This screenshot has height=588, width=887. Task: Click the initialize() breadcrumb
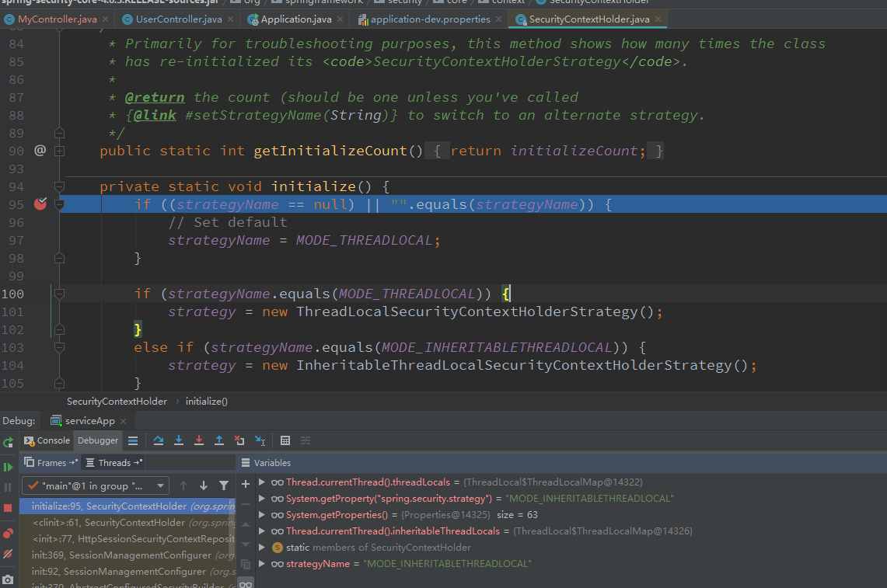[x=207, y=402]
